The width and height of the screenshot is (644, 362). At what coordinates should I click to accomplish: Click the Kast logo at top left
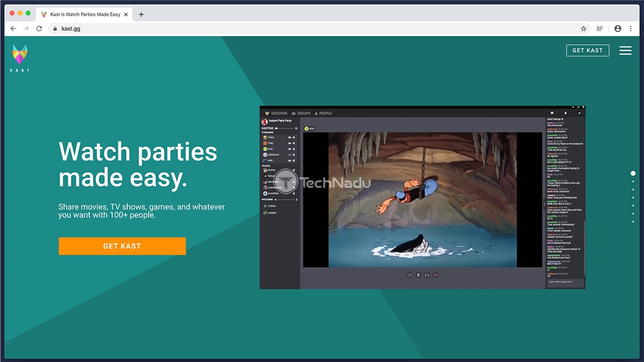point(20,58)
